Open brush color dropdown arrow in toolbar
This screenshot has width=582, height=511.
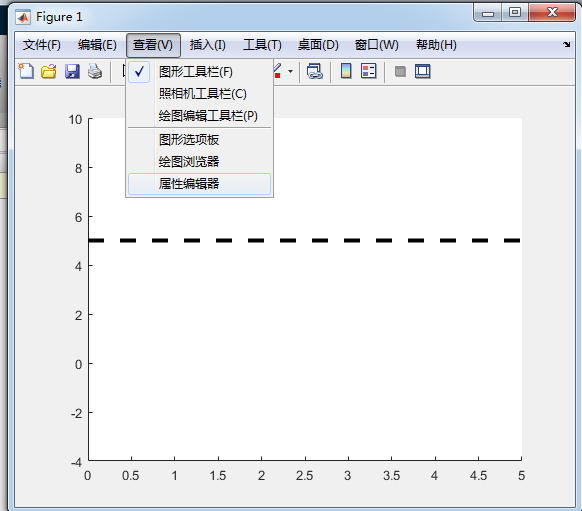pyautogui.click(x=291, y=71)
